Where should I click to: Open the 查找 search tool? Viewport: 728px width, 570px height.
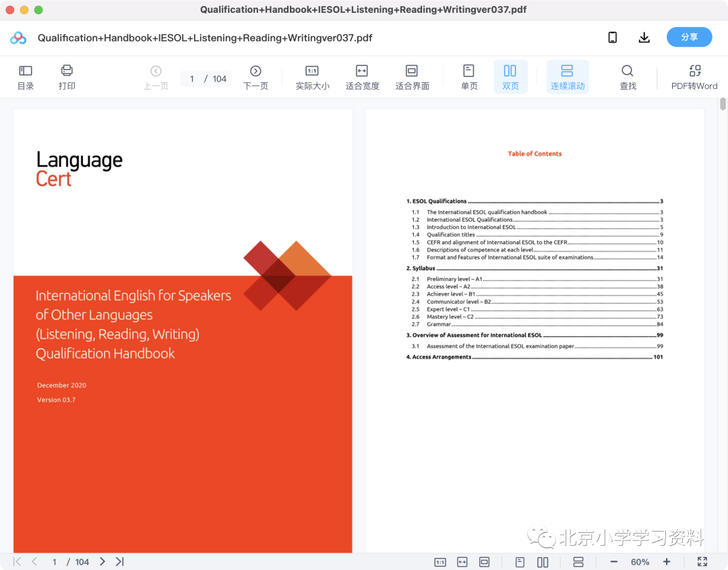[628, 77]
